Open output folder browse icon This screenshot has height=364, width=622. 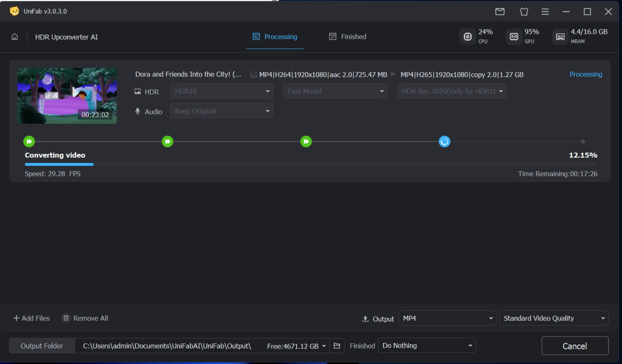(337, 346)
